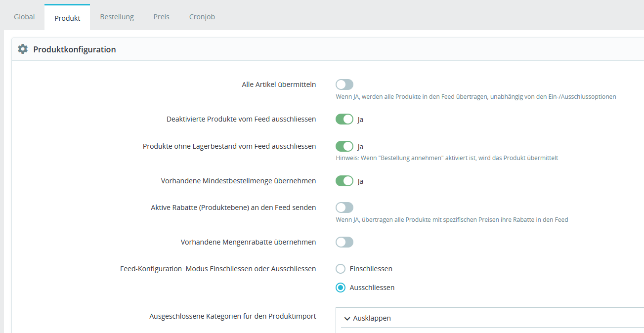Click the Produktkonfiguration gear icon
Image resolution: width=644 pixels, height=333 pixels.
[22, 49]
